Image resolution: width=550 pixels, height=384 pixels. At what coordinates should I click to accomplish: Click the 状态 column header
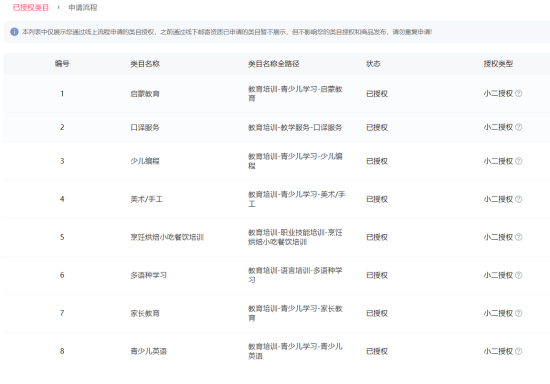click(x=373, y=63)
